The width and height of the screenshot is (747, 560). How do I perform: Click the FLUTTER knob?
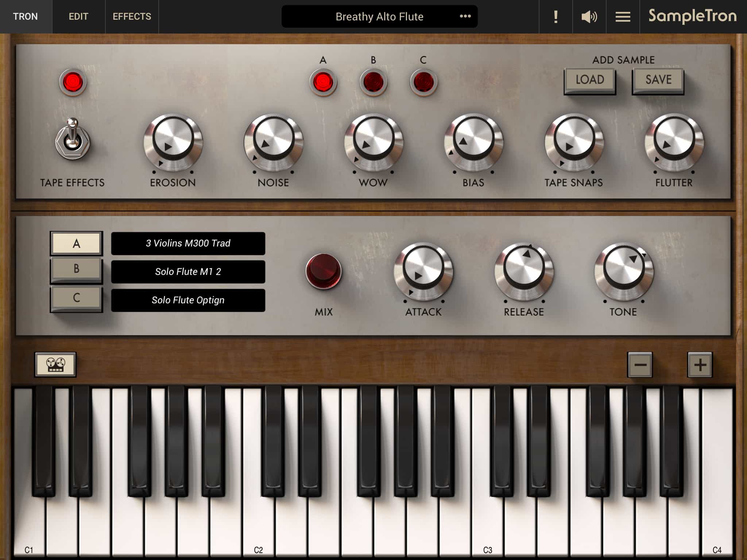click(674, 142)
